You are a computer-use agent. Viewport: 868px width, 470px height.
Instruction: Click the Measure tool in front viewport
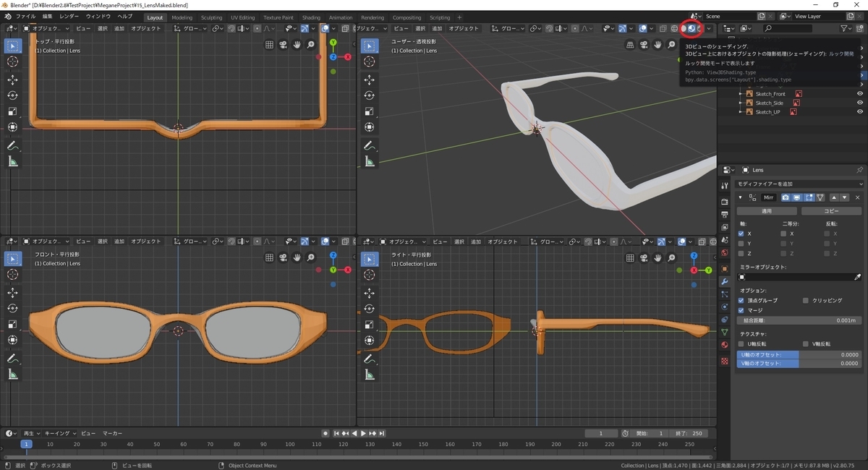[x=13, y=374]
